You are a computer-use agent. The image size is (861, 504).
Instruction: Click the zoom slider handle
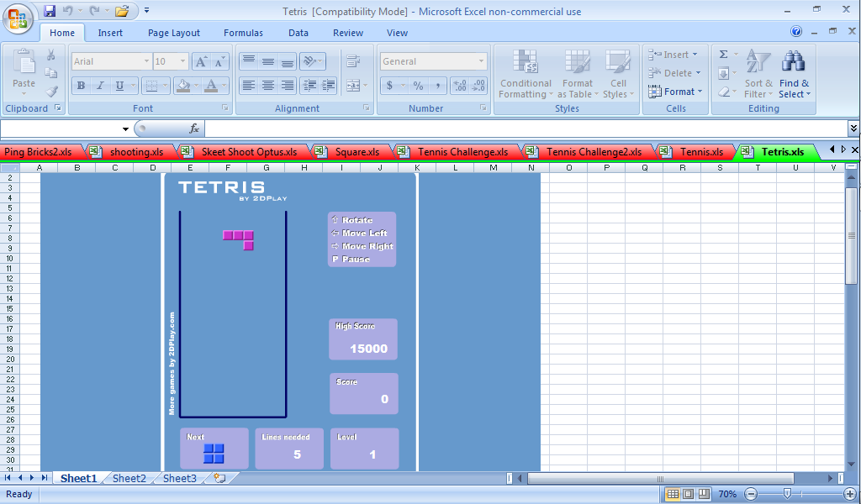(787, 494)
